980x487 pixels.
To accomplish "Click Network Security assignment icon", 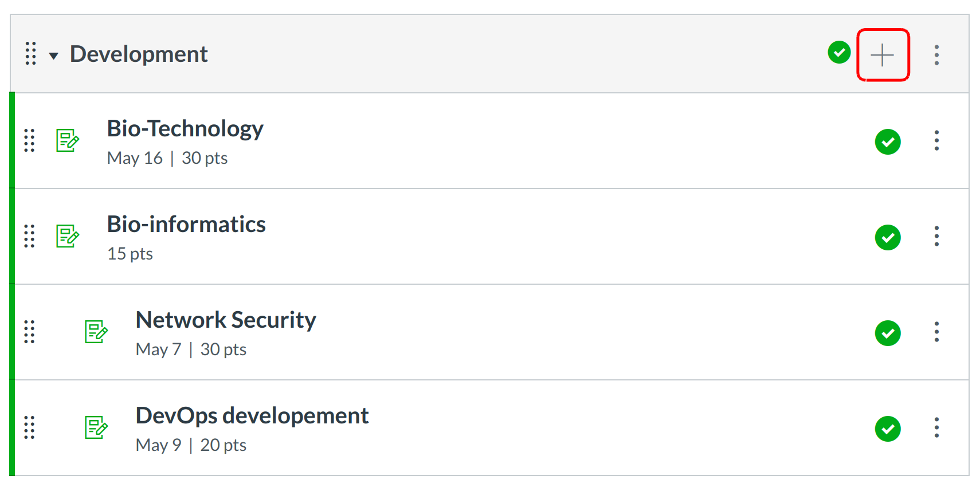I will (x=96, y=332).
